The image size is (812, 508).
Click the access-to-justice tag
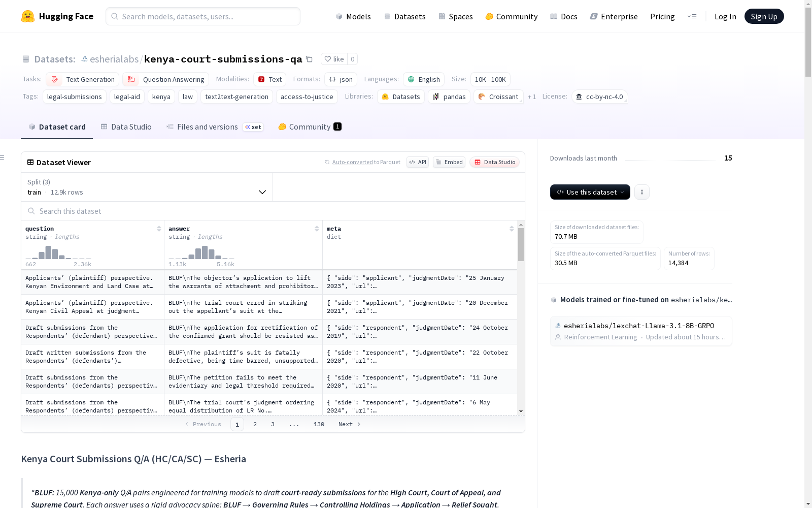pyautogui.click(x=307, y=97)
